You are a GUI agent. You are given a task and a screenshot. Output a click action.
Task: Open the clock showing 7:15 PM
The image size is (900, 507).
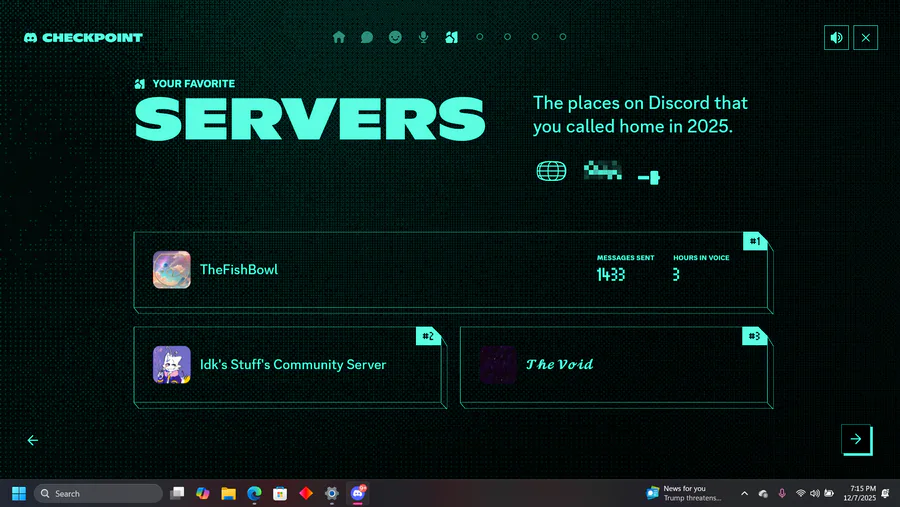pos(859,493)
